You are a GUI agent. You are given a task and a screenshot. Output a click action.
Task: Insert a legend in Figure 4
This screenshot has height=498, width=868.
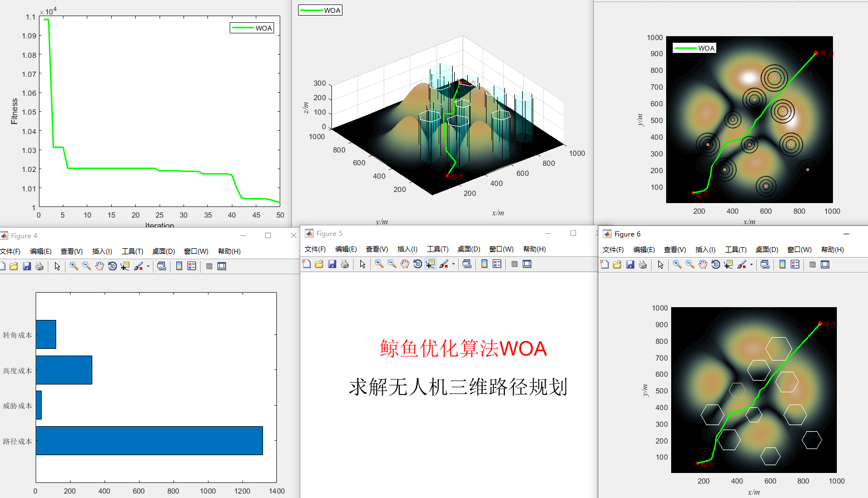tap(192, 267)
